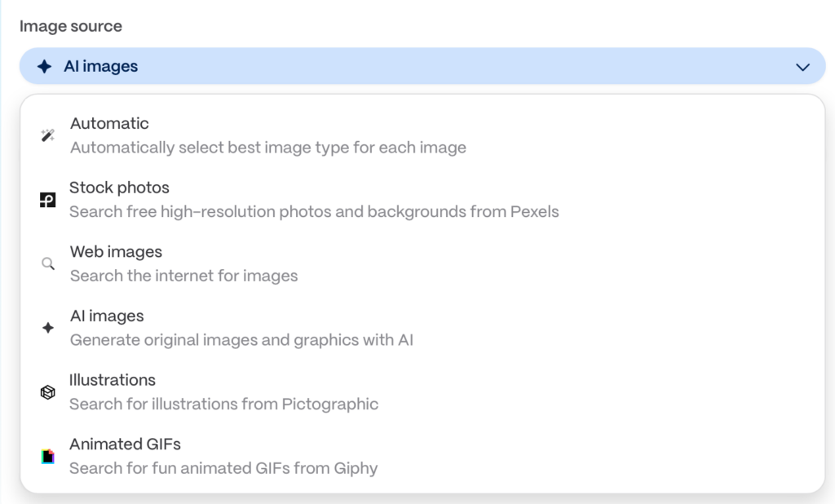Viewport: 835px width, 504px height.
Task: Pick the Web images option
Action: click(x=116, y=252)
